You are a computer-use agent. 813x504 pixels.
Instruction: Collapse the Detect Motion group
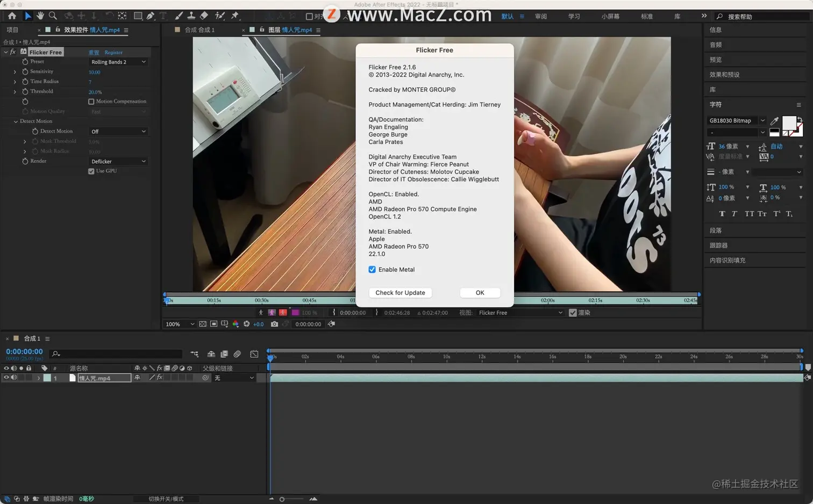[x=16, y=121]
